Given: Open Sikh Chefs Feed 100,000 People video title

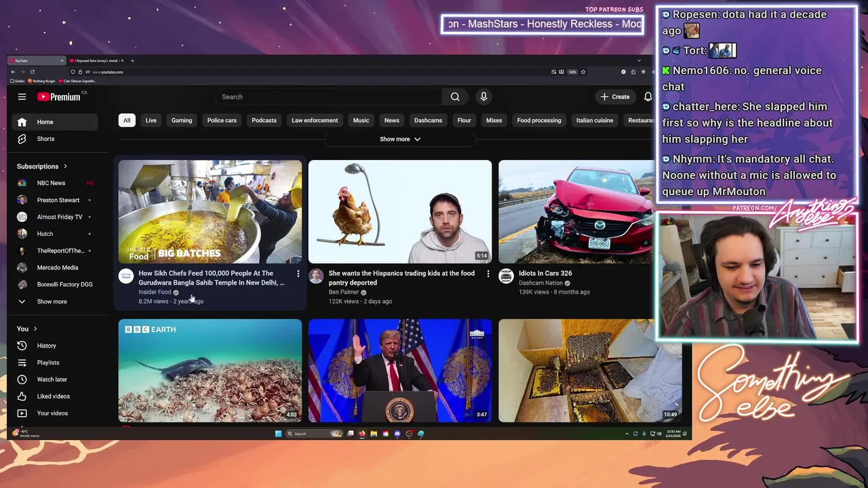Looking at the screenshot, I should tap(212, 278).
